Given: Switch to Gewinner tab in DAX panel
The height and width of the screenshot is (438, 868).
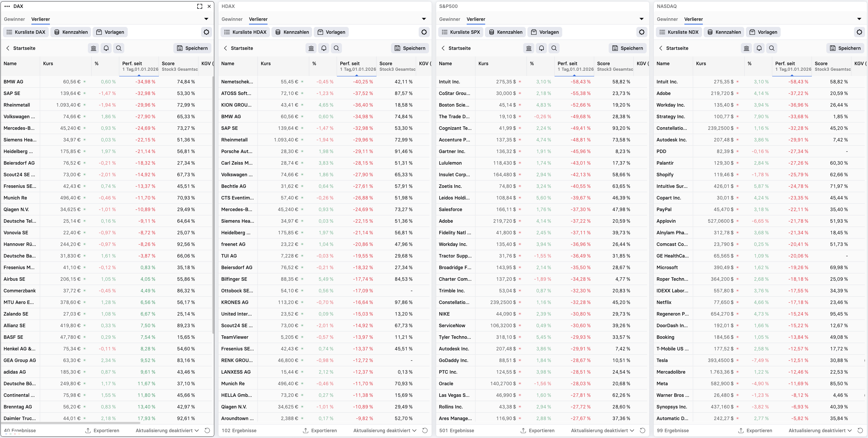Looking at the screenshot, I should pyautogui.click(x=14, y=19).
